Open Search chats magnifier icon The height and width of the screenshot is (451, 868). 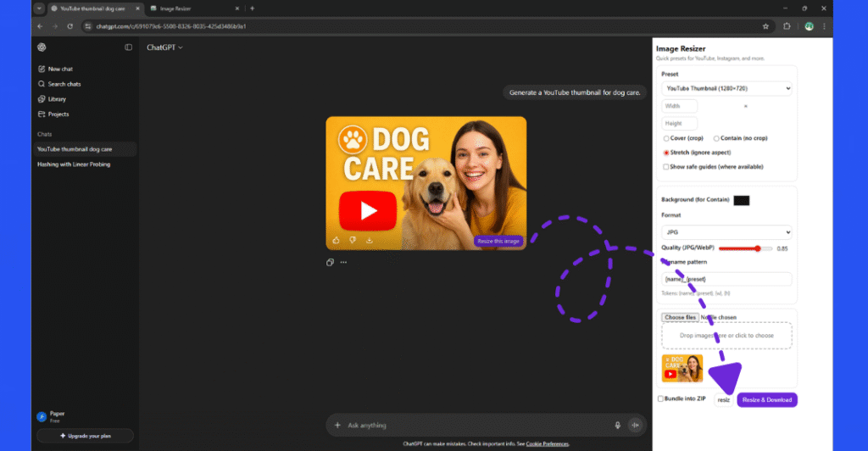tap(41, 84)
